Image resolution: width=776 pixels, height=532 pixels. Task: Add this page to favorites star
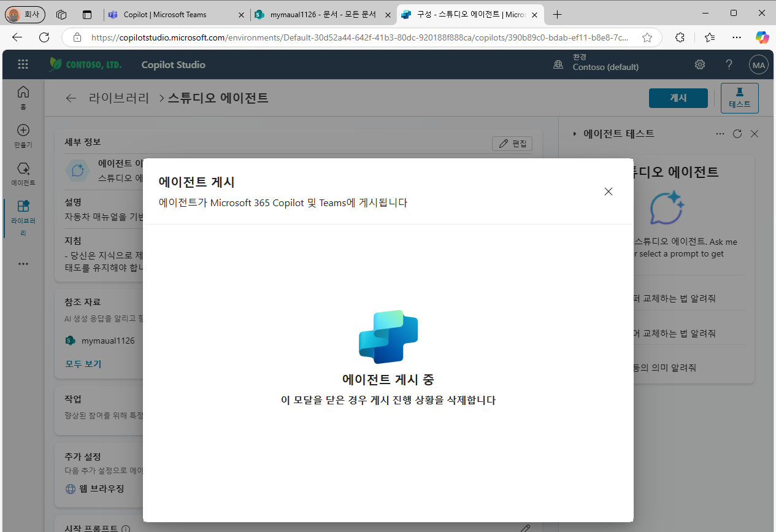tap(647, 37)
